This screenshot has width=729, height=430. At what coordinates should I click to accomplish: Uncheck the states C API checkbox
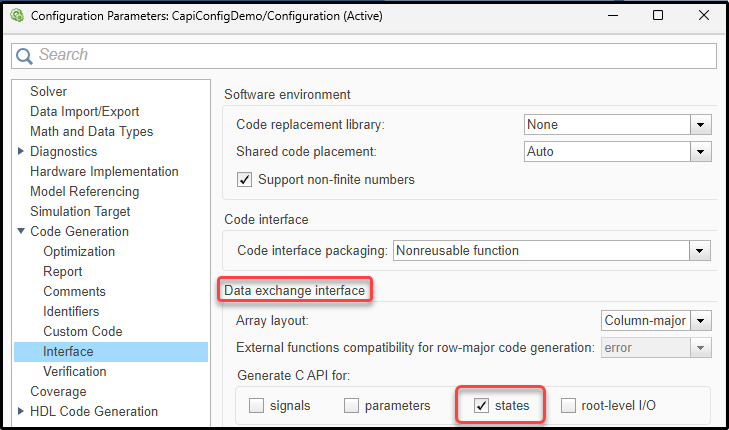pos(482,406)
